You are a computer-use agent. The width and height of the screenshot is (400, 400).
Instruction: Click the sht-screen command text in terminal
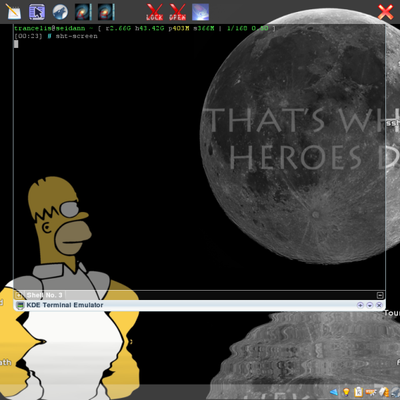coord(76,36)
